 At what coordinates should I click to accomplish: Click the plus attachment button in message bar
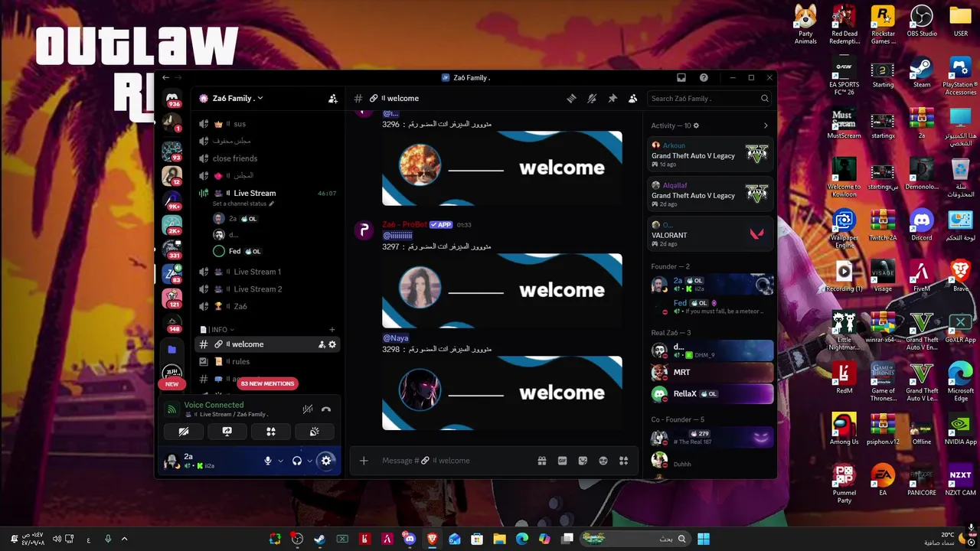[x=364, y=461]
